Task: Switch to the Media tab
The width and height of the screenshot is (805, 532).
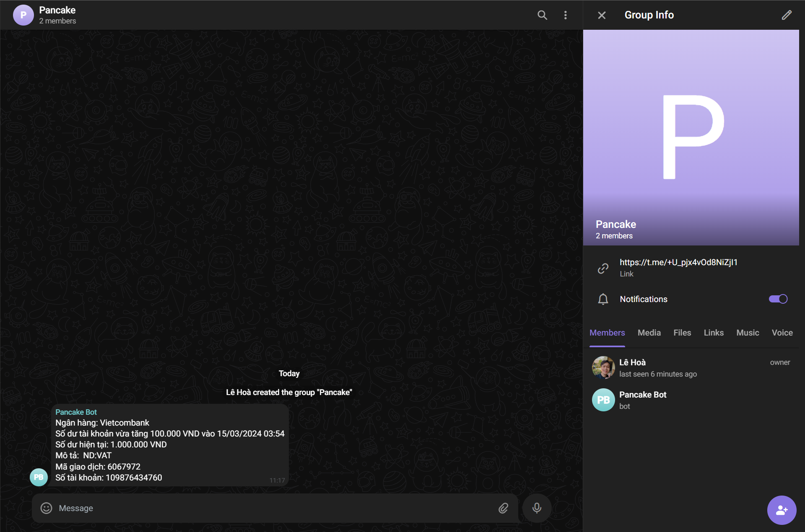Action: point(649,333)
